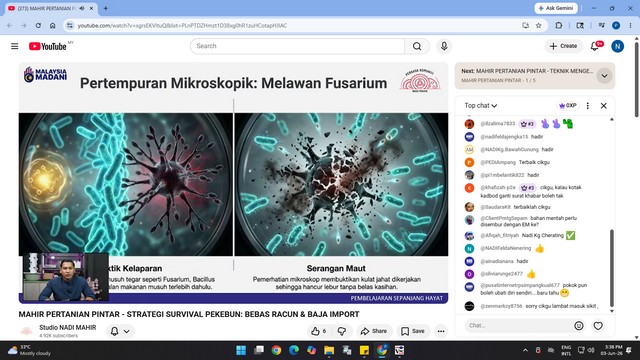Activate voice search microphone icon
Viewport: 640px width, 360px height.
pos(444,46)
